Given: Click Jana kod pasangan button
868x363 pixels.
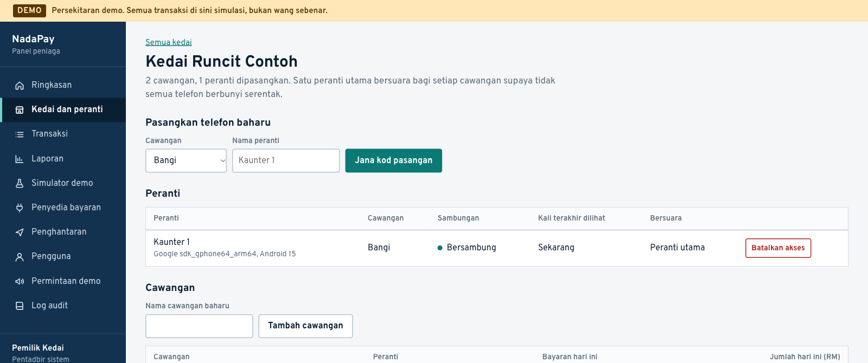Looking at the screenshot, I should coord(393,161).
